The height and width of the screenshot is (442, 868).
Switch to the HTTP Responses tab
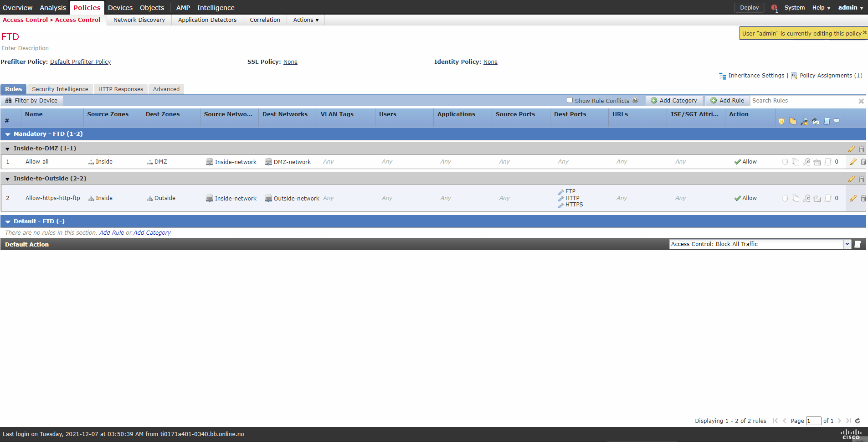click(x=121, y=89)
